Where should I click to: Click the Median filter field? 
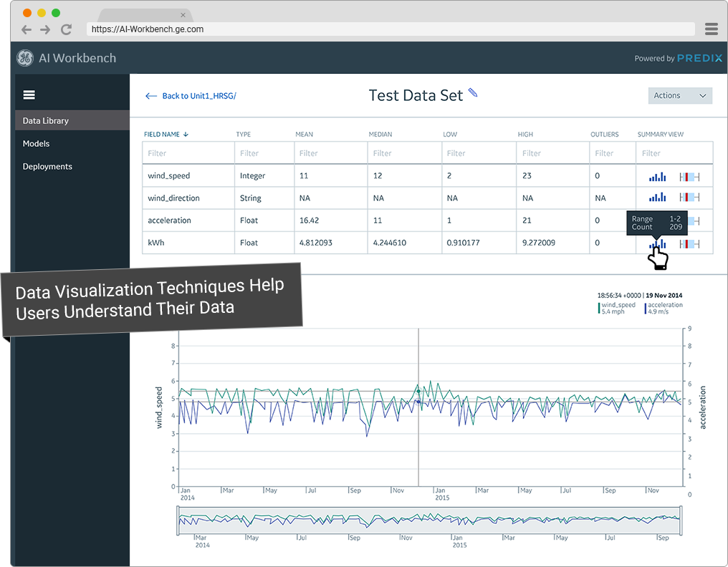pos(404,153)
